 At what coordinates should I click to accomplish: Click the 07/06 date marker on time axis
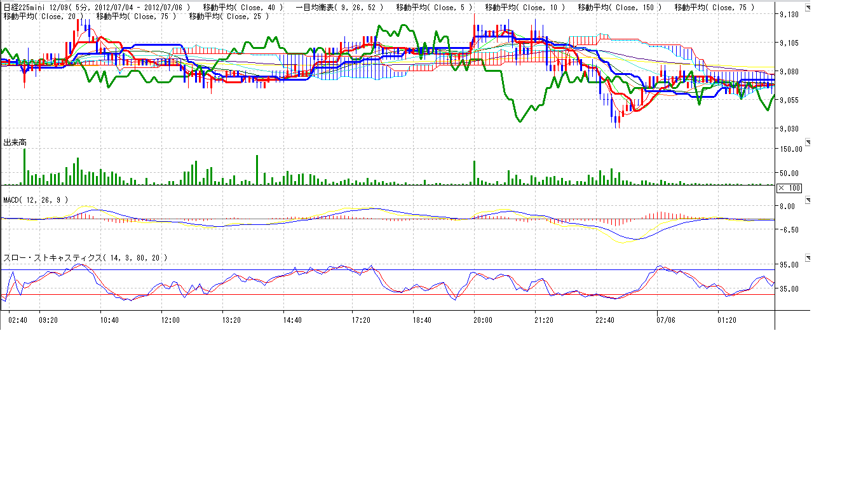[x=665, y=320]
